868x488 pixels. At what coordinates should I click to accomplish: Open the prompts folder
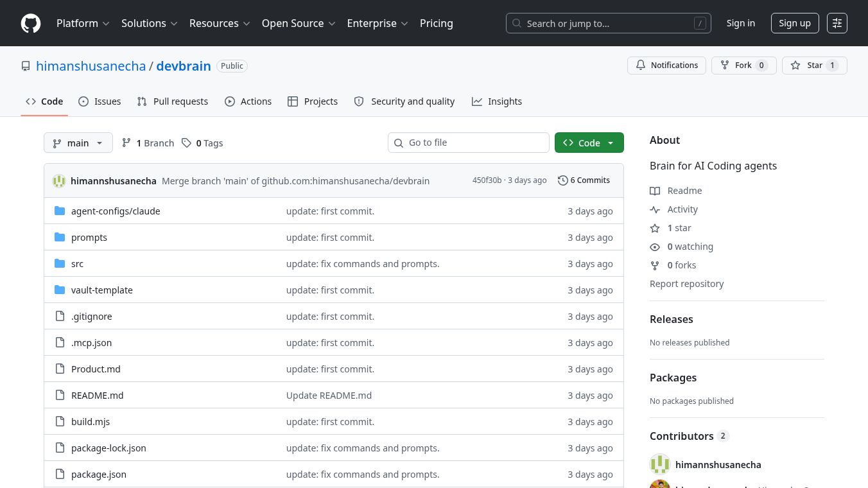pyautogui.click(x=89, y=238)
